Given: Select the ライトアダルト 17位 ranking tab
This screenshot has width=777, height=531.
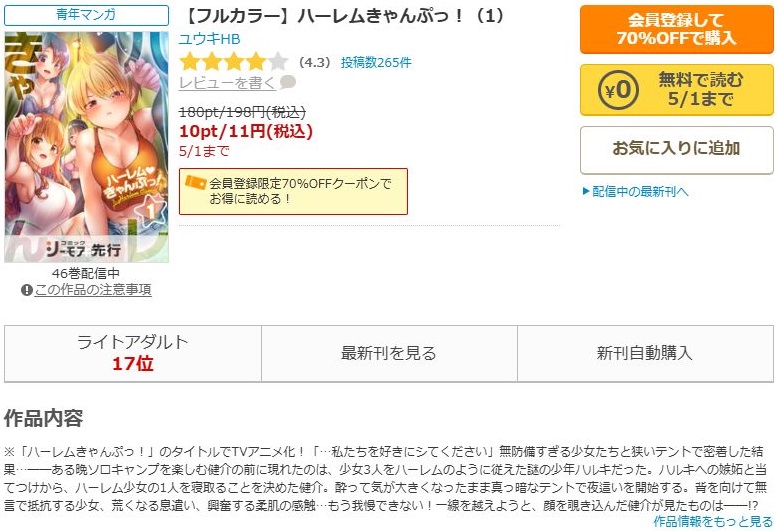Looking at the screenshot, I should (x=133, y=354).
